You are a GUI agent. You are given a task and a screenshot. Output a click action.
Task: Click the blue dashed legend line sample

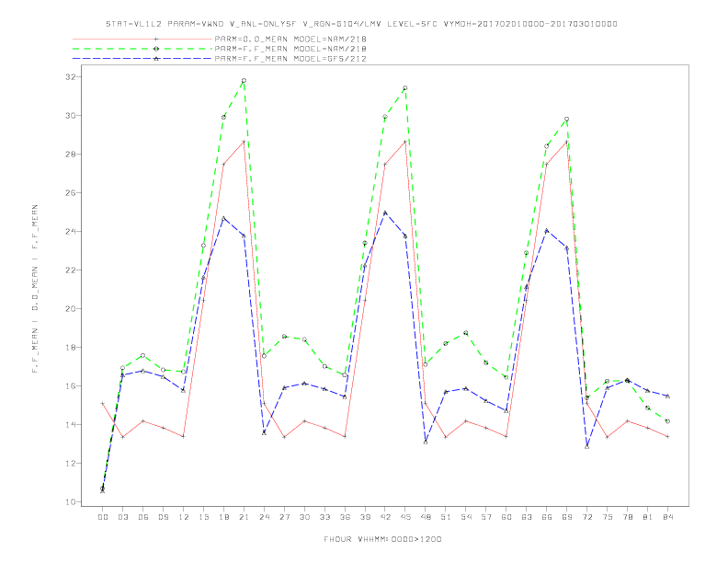tap(142, 59)
